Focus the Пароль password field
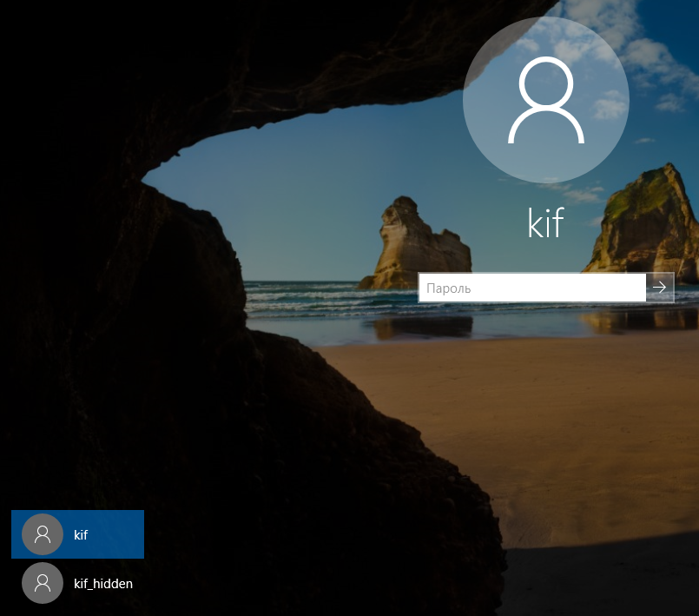 point(531,288)
